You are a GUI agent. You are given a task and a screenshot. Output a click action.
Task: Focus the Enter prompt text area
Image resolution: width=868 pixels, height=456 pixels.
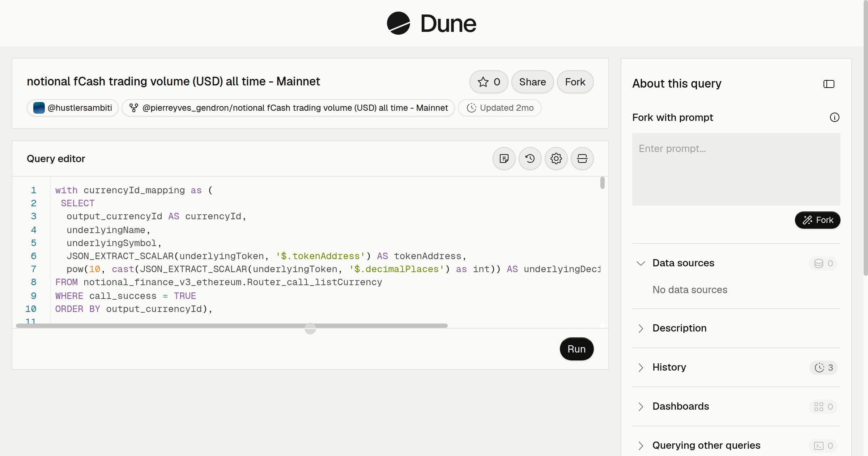[736, 169]
